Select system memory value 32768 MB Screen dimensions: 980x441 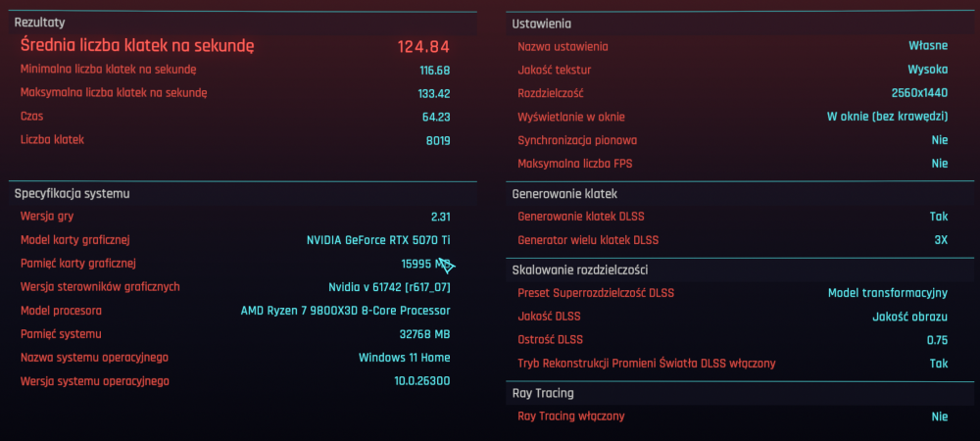(x=425, y=334)
